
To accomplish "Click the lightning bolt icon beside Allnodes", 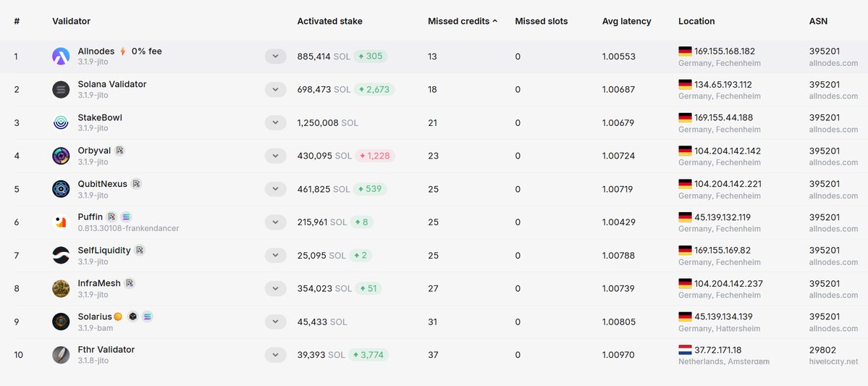I will [x=123, y=51].
